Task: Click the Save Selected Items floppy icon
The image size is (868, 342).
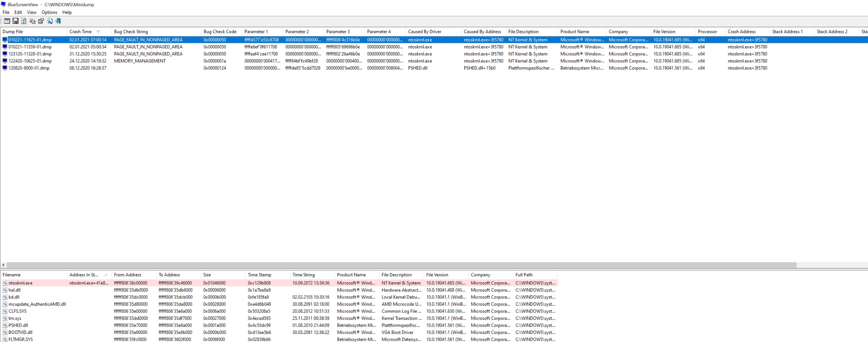Action: pos(16,21)
